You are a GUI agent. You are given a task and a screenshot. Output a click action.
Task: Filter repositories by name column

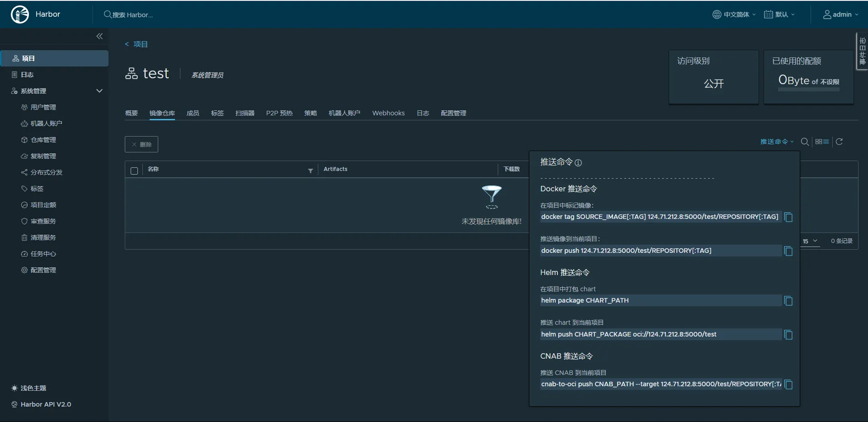pyautogui.click(x=311, y=171)
